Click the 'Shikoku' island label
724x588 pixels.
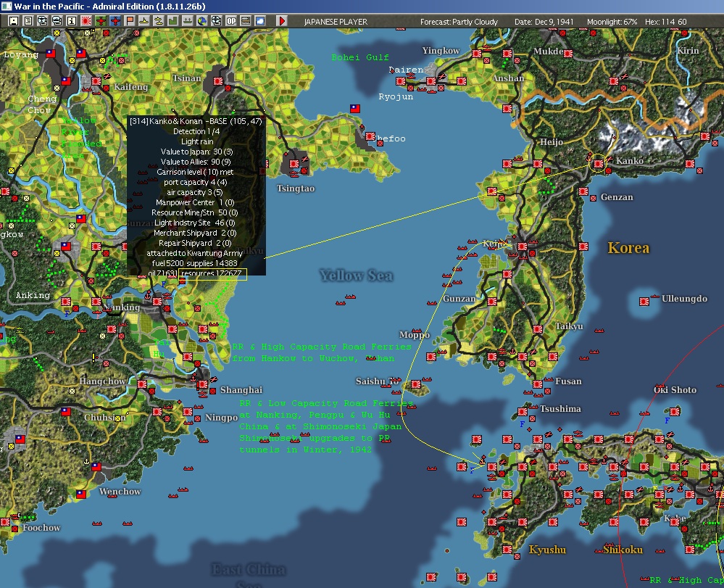[x=623, y=550]
